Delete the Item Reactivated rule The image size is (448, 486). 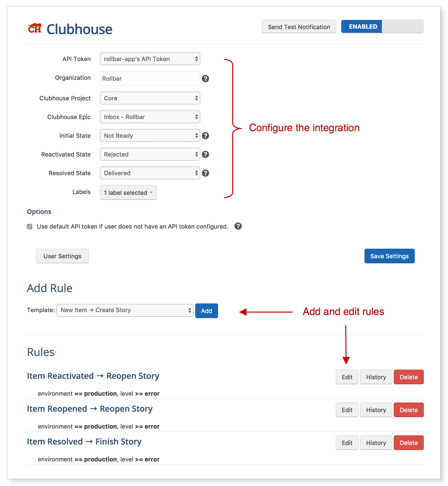(408, 377)
